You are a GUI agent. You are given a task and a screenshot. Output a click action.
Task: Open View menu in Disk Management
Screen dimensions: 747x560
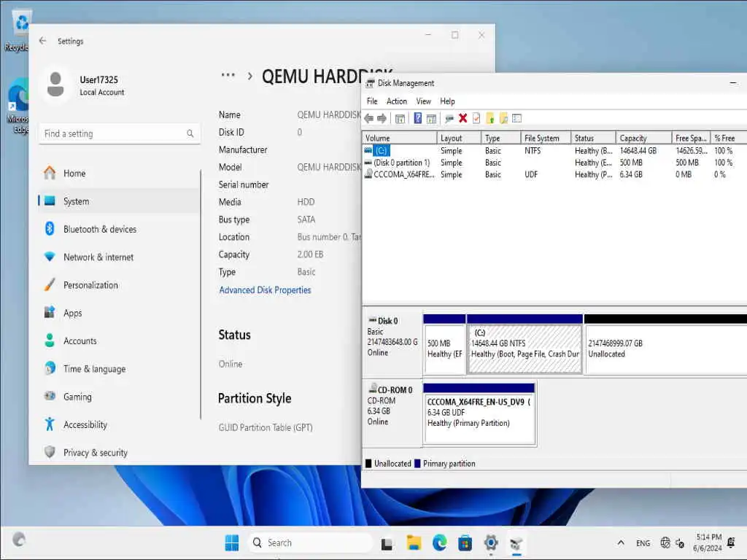(424, 101)
